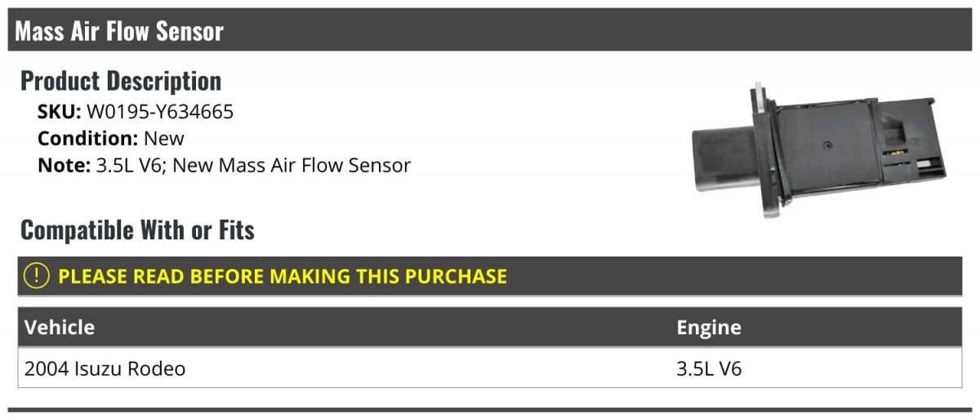The height and width of the screenshot is (420, 980).
Task: Select the "Product Description" heading
Action: (121, 81)
